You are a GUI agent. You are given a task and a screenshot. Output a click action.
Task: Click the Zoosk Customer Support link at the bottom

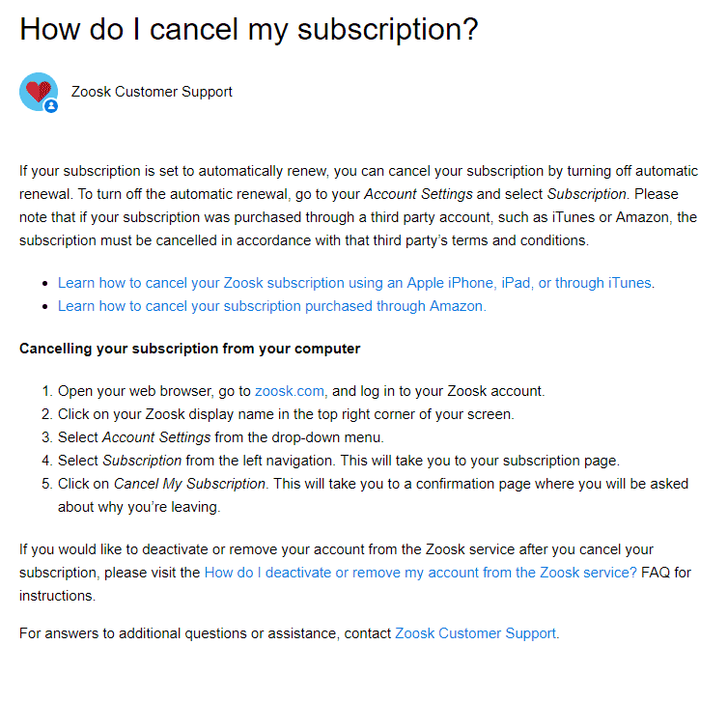point(476,633)
